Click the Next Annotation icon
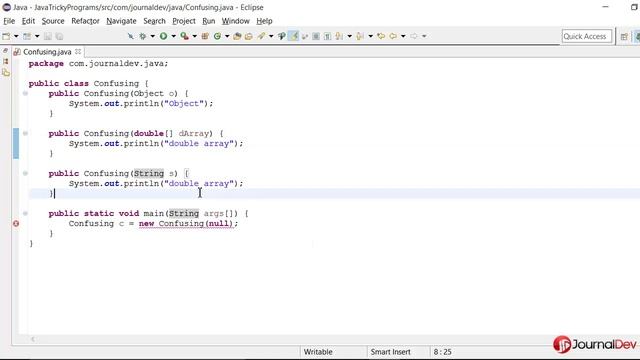Screen dimensions: 640x360 point(339,36)
